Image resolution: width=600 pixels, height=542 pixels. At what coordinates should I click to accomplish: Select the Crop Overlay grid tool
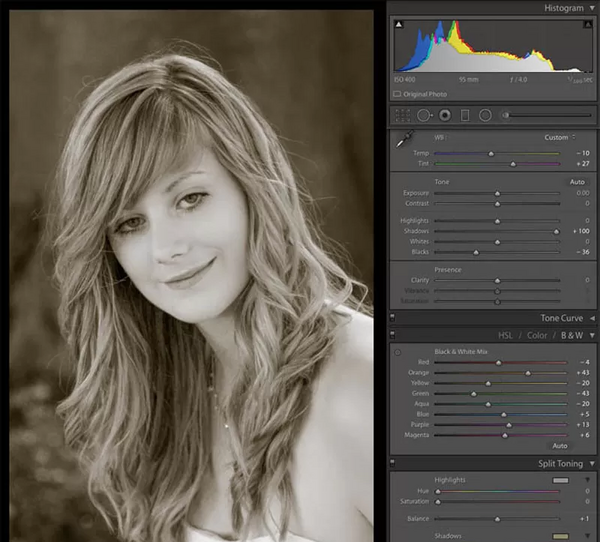click(403, 115)
